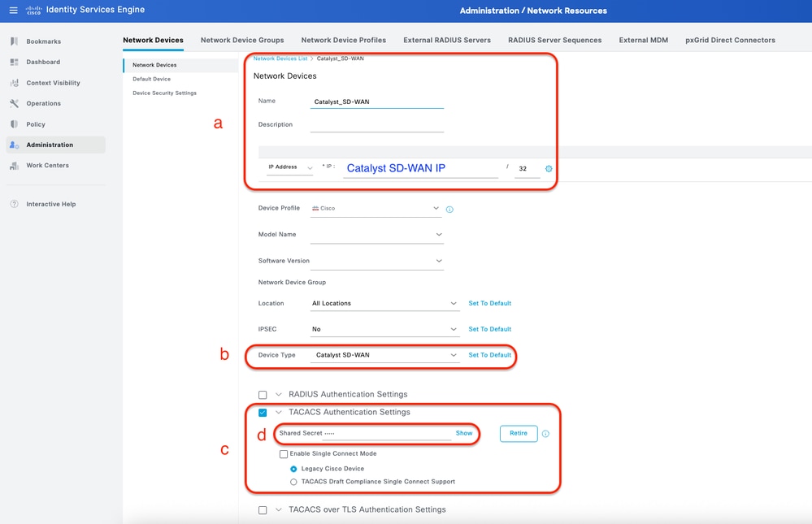Viewport: 812px width, 524px height.
Task: Switch to Network Devices tab
Action: (153, 40)
